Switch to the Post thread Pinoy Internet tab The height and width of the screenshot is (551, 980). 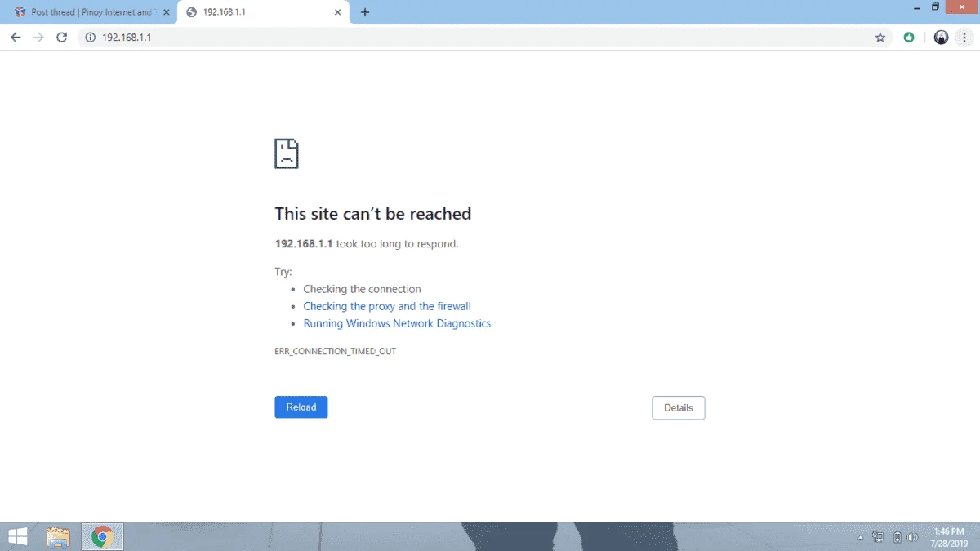click(91, 12)
